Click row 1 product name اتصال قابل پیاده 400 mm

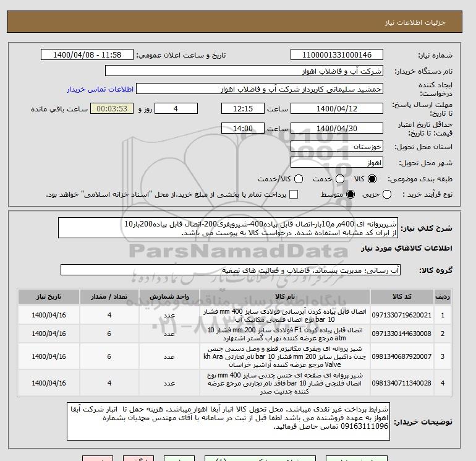(x=285, y=316)
